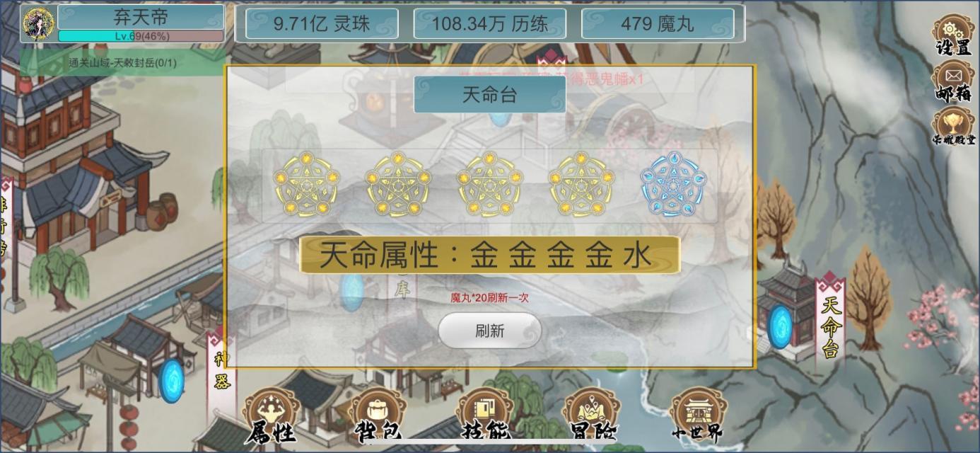Click the 魔丸 currency counter

(658, 24)
